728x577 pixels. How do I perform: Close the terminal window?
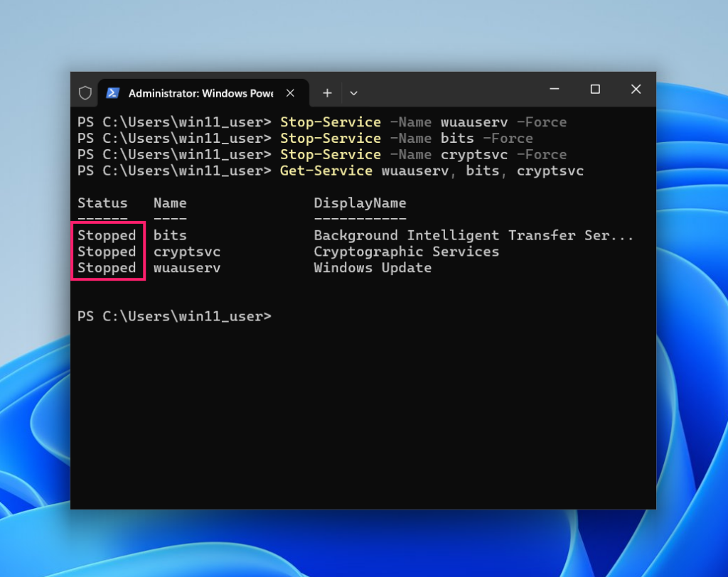click(x=636, y=89)
